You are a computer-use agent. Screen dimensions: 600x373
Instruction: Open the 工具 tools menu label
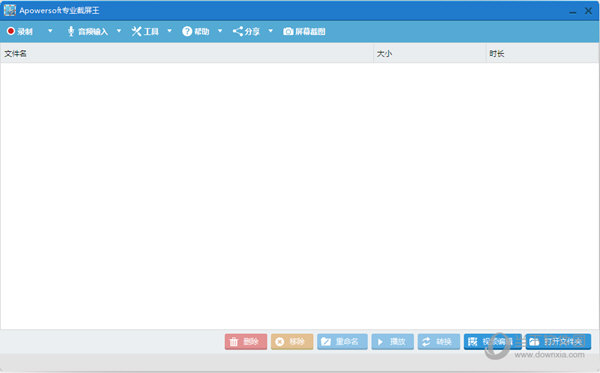pos(151,31)
